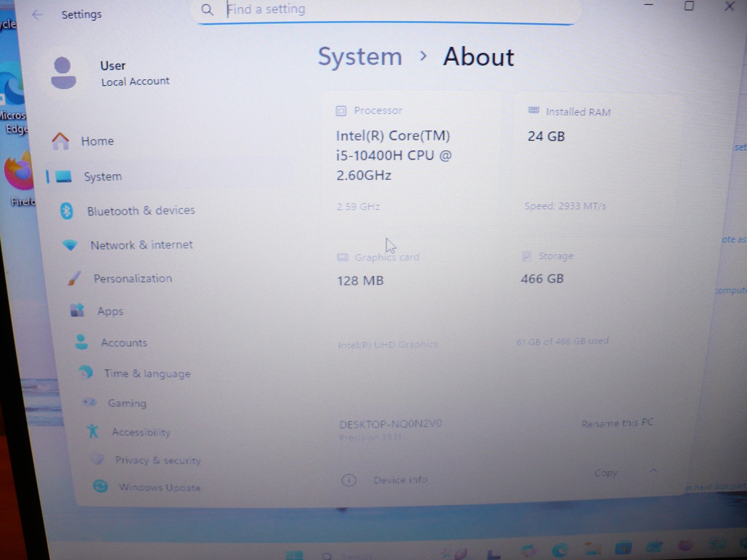This screenshot has width=747, height=560.
Task: Open Personalization via paintbrush icon
Action: coord(74,278)
